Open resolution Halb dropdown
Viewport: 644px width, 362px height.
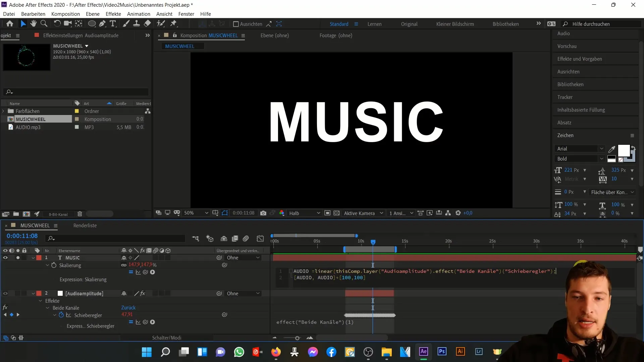pyautogui.click(x=305, y=213)
